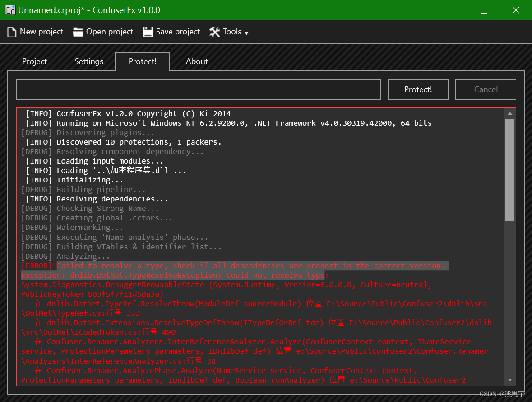Click log line 'Analyzing...'
Screen dimensions: 532x402
(x=65, y=257)
